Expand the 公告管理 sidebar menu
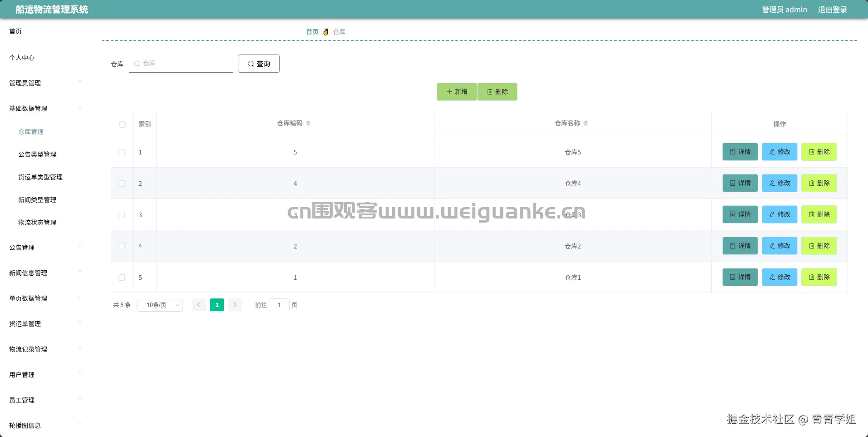 (x=45, y=248)
